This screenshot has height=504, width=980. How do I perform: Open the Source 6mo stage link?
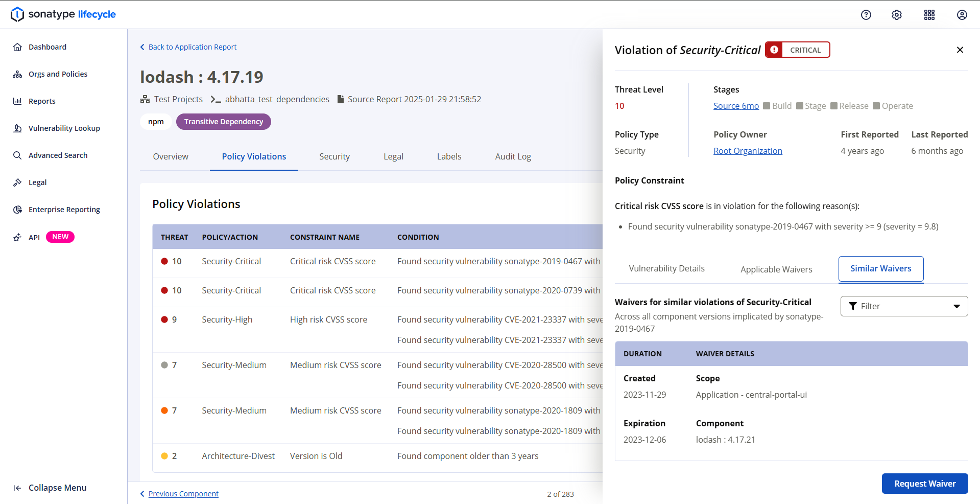(x=736, y=106)
